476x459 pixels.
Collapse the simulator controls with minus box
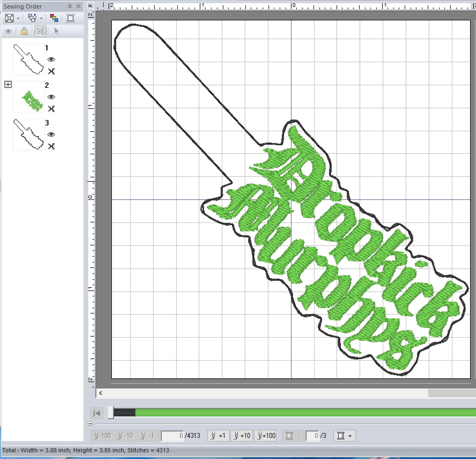pyautogui.click(x=90, y=424)
